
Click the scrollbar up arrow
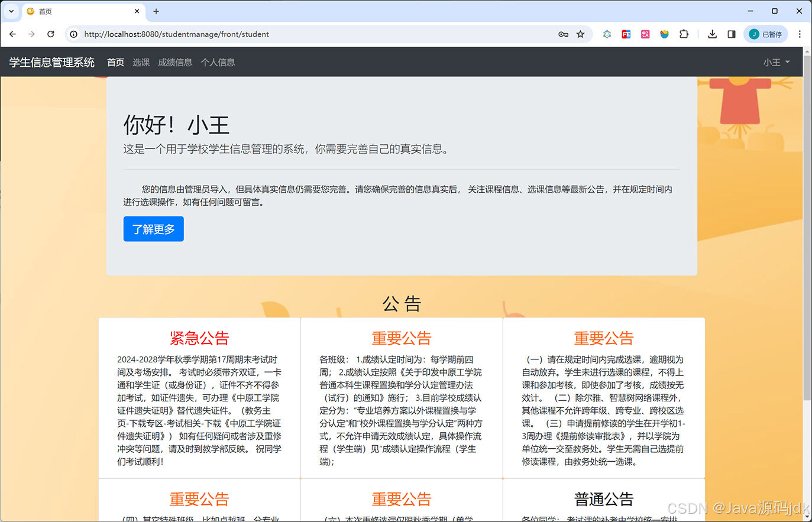click(807, 52)
